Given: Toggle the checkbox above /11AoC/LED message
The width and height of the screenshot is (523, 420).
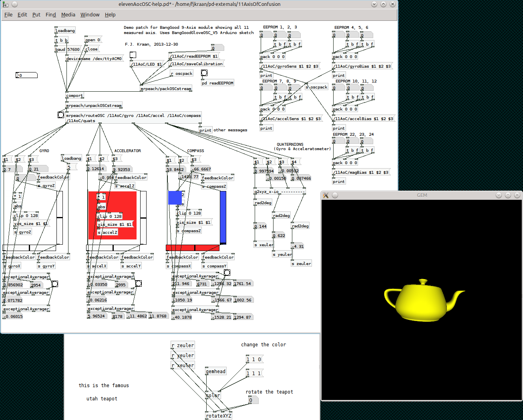Looking at the screenshot, I should (x=133, y=55).
